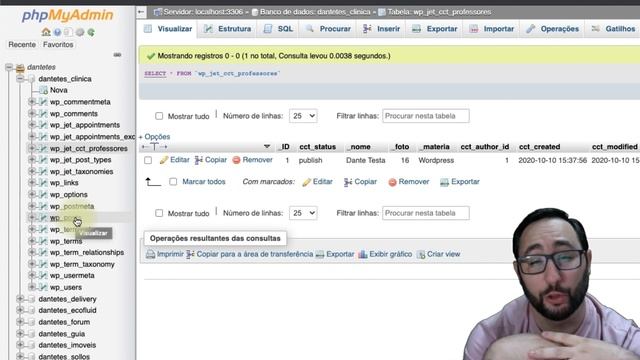Open the blue help icon beside home

pyautogui.click(x=58, y=32)
